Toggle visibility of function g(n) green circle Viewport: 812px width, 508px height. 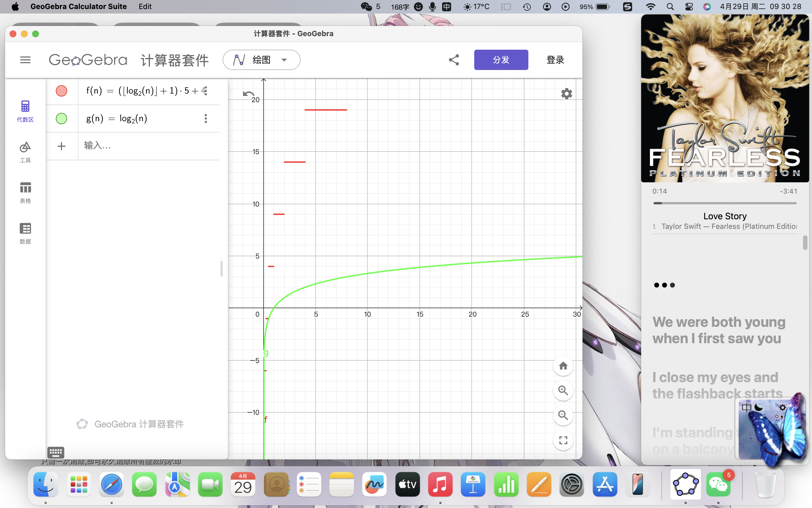pos(61,118)
